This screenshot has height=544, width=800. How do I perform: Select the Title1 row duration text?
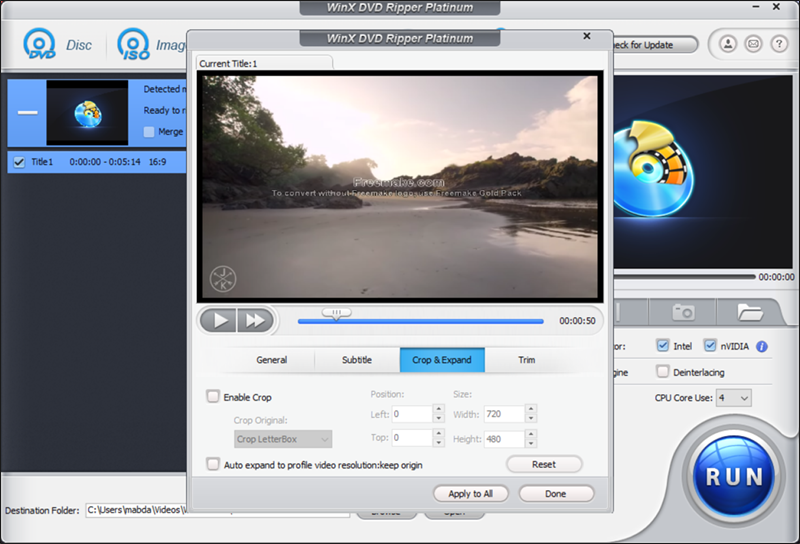[x=105, y=162]
